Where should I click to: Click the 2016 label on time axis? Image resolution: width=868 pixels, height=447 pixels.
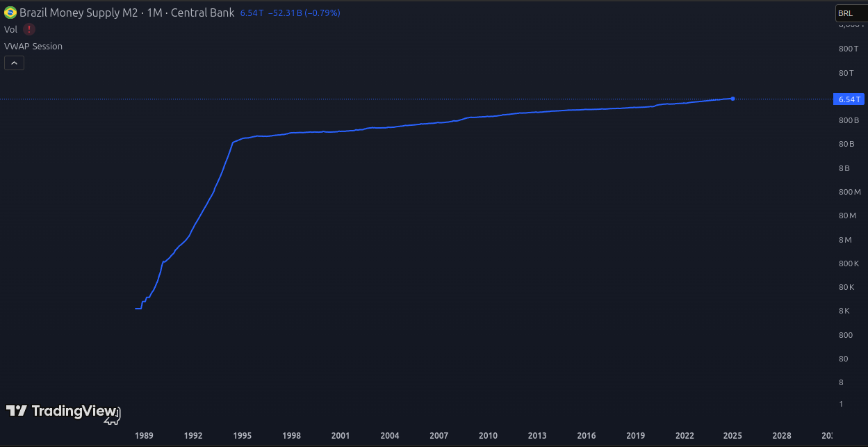586,436
